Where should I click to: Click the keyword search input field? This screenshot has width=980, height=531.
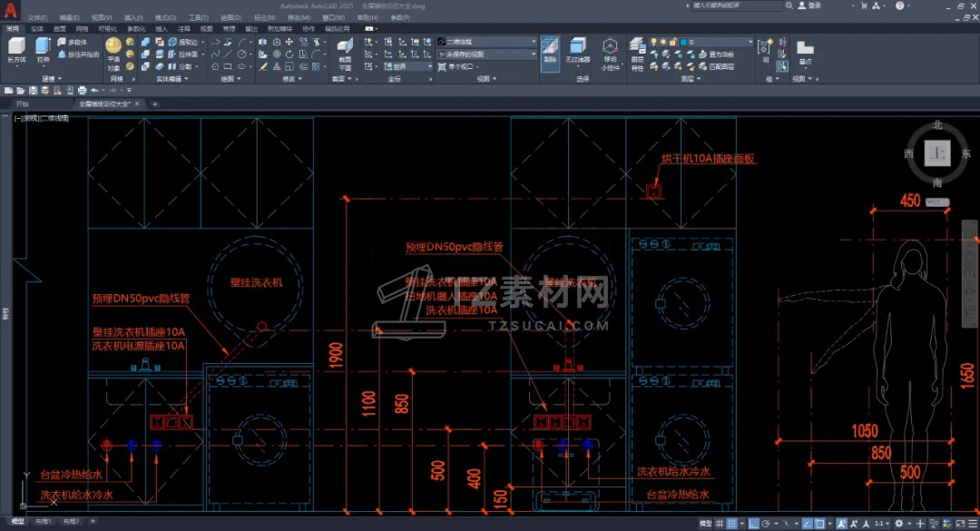tap(736, 5)
